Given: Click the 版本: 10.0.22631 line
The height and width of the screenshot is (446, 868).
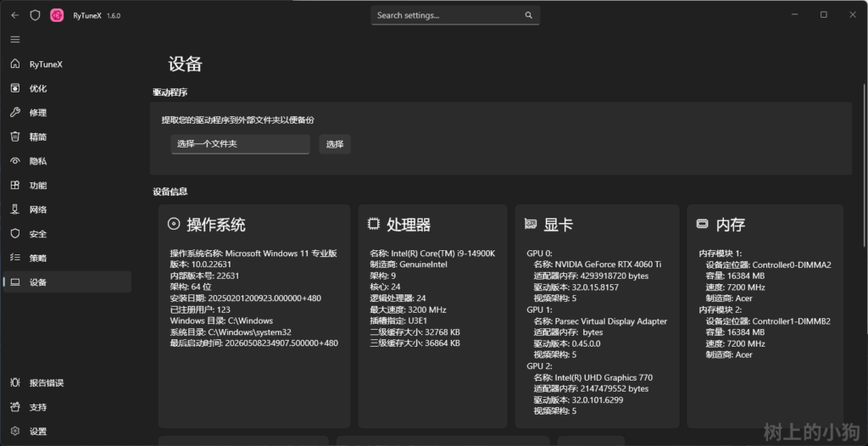Looking at the screenshot, I should (x=200, y=265).
